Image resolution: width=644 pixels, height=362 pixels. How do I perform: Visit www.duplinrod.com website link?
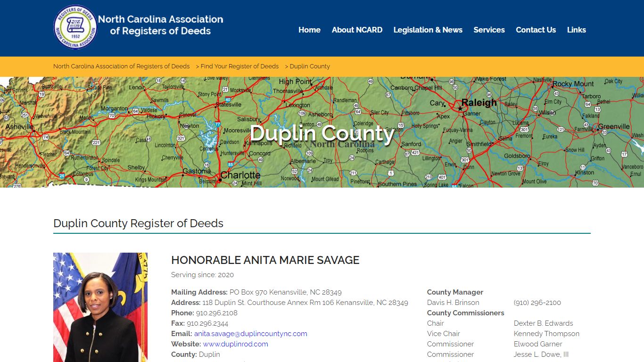(x=235, y=344)
